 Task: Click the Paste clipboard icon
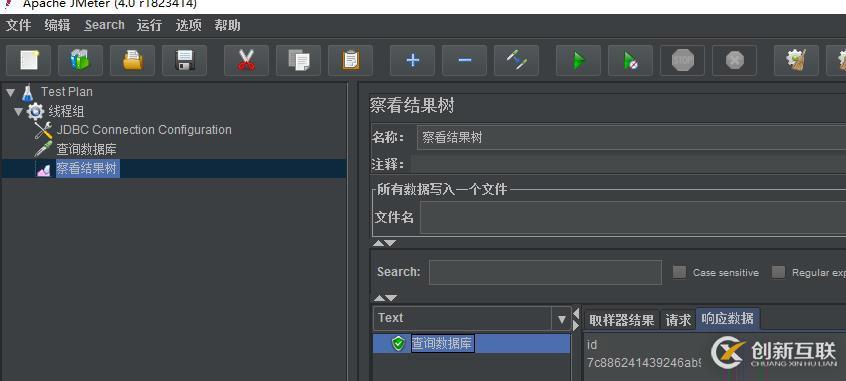point(350,60)
